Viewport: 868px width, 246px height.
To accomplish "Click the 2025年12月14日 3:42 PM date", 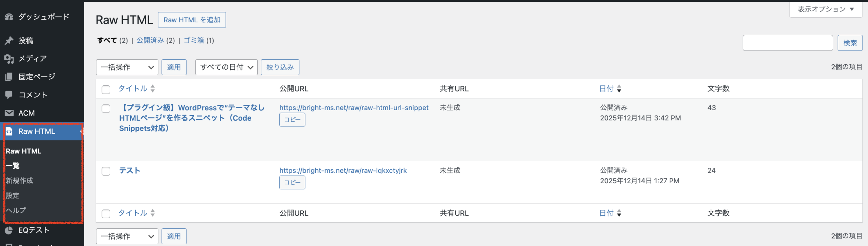I will click(640, 118).
